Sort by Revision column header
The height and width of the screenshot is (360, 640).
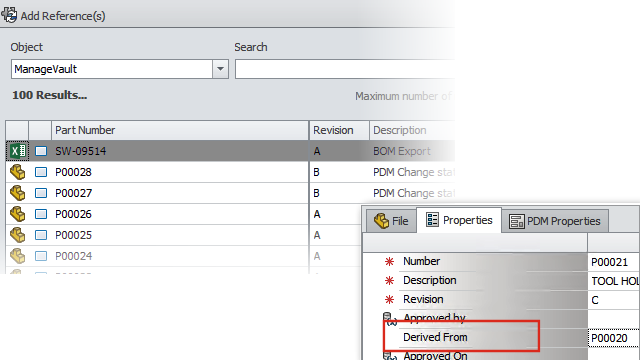pos(339,130)
